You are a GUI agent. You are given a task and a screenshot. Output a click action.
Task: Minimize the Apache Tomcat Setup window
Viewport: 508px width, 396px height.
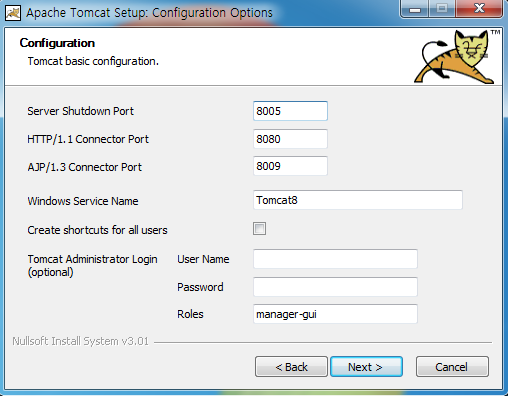pos(415,9)
